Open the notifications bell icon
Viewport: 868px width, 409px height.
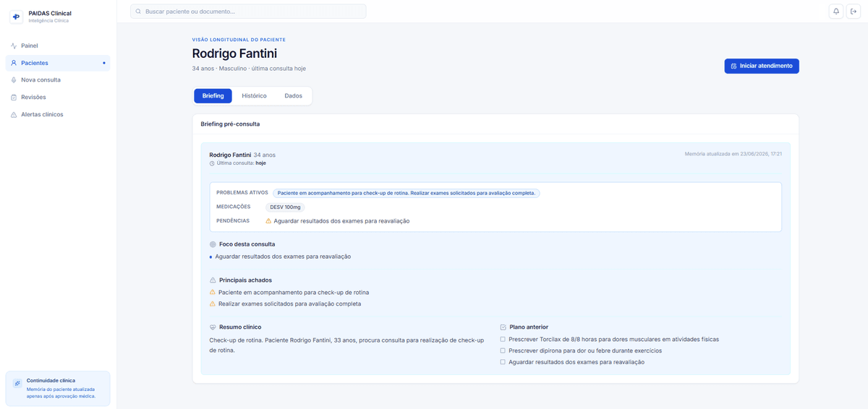(836, 12)
